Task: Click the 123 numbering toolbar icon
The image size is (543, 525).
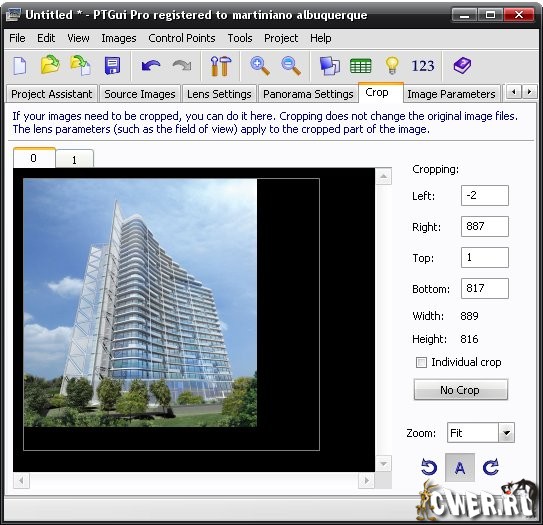Action: point(422,66)
